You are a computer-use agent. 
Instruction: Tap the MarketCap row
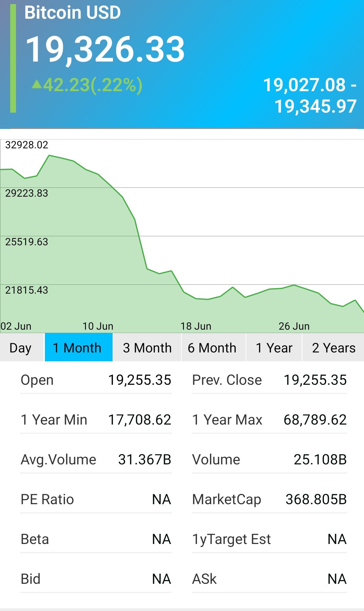click(269, 500)
